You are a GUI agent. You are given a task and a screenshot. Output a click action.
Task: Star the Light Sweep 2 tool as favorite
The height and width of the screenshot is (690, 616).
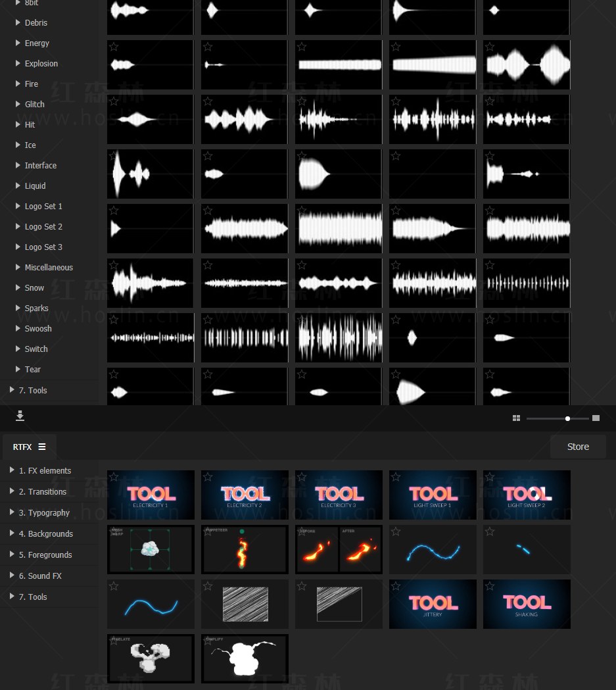click(x=490, y=477)
